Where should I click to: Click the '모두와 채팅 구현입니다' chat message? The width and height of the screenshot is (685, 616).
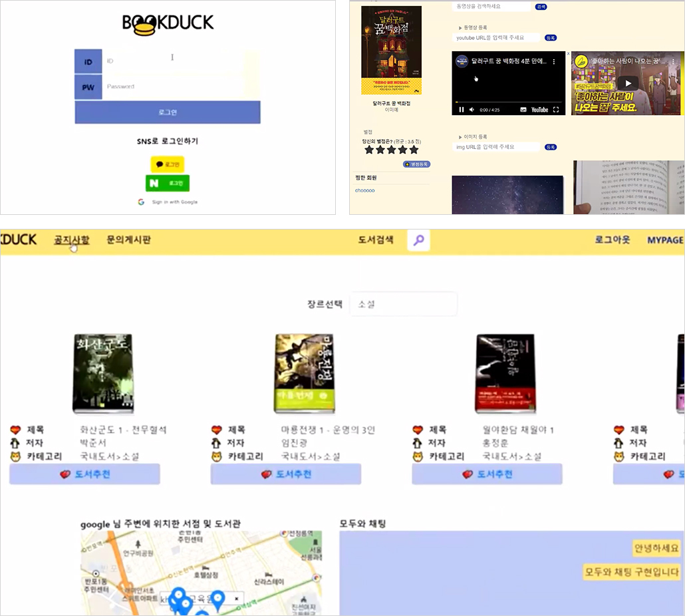coord(632,571)
